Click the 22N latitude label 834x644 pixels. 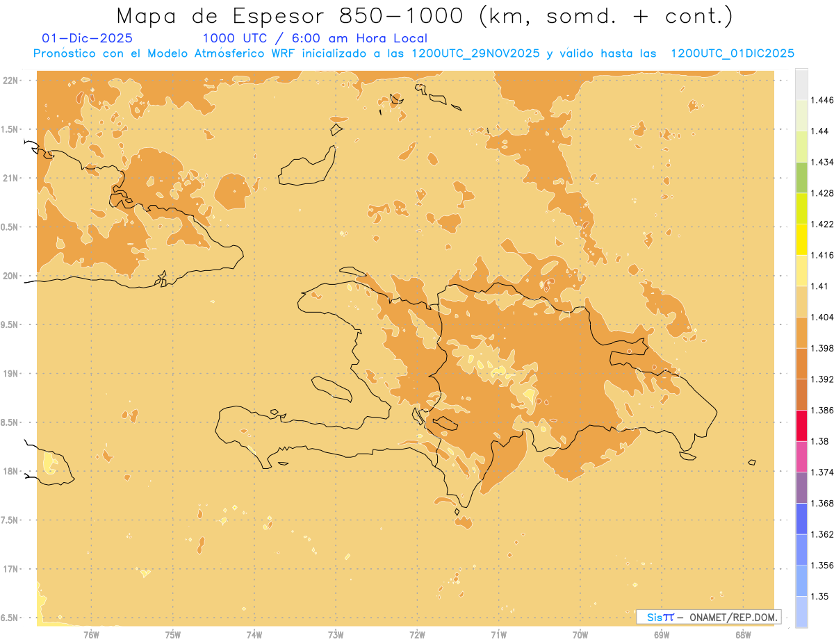(10, 81)
